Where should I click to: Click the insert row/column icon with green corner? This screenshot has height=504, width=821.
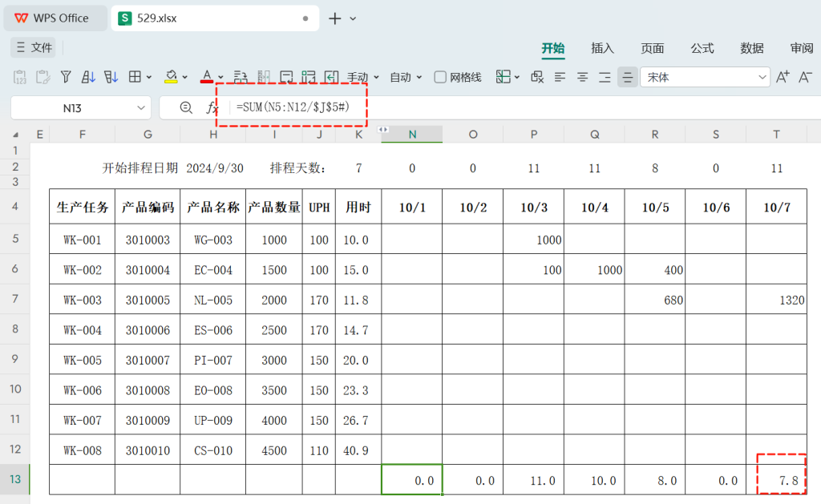click(x=309, y=78)
